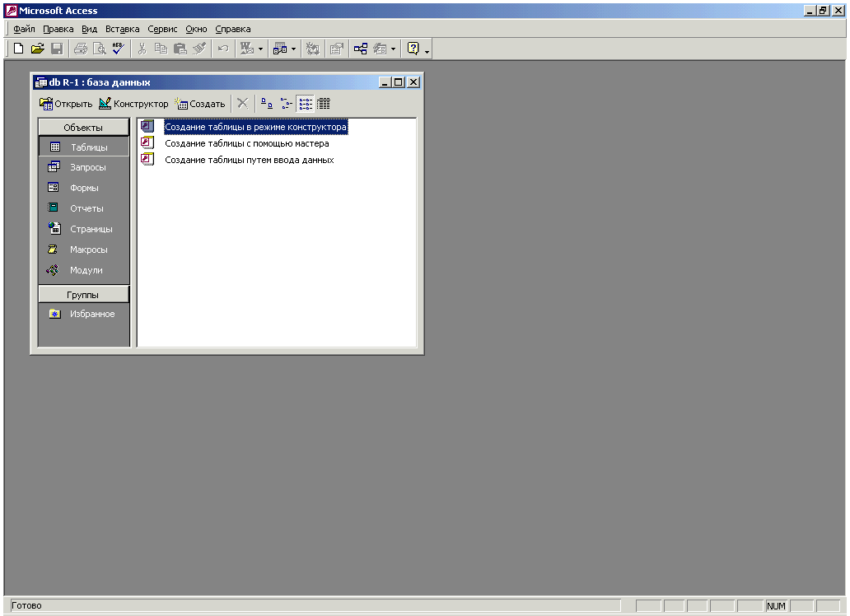
Task: Open the Справка menu
Action: tap(233, 29)
